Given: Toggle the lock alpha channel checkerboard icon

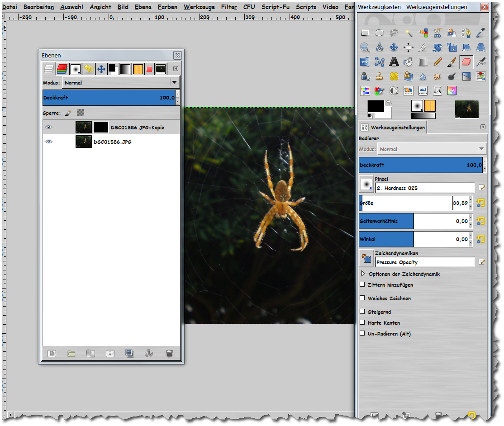Looking at the screenshot, I should pyautogui.click(x=81, y=113).
